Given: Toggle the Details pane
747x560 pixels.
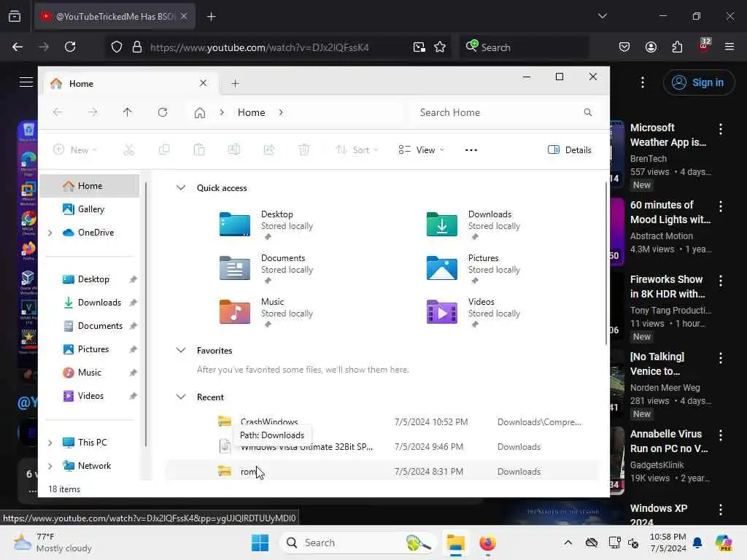Looking at the screenshot, I should click(569, 150).
